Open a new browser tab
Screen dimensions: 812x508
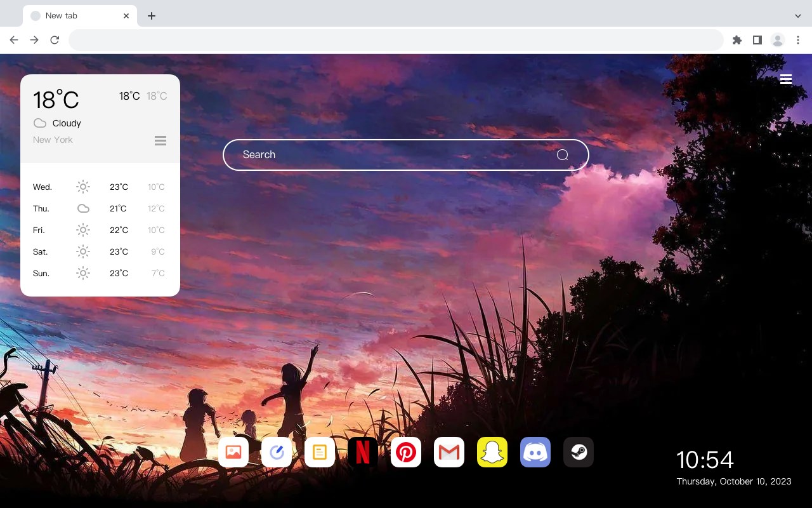point(152,16)
